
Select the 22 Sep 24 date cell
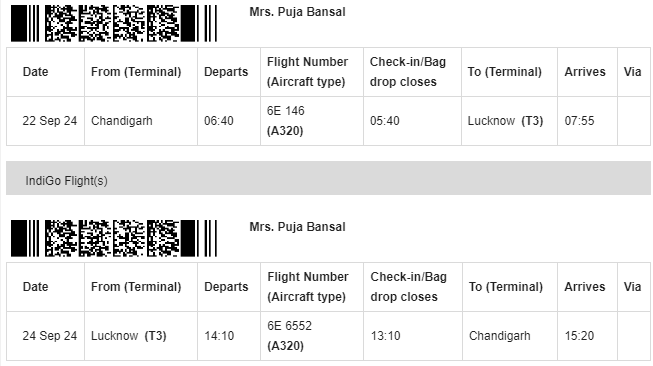(50, 121)
